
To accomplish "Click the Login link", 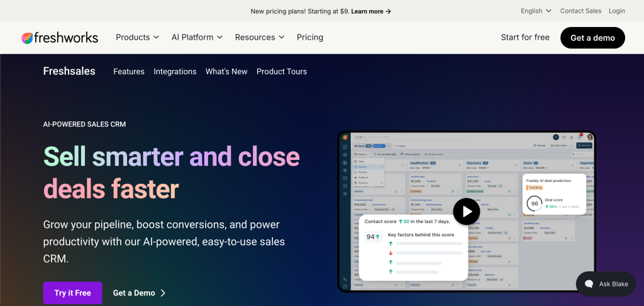I will click(617, 11).
